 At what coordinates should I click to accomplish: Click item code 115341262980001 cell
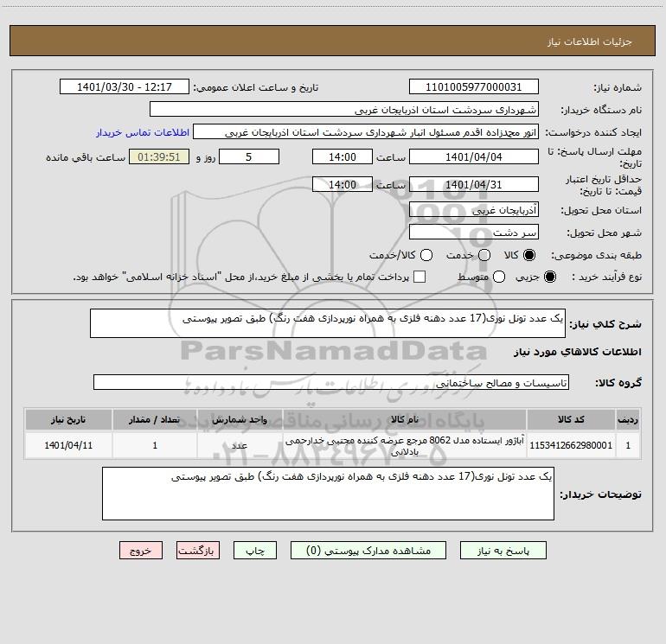coord(571,445)
